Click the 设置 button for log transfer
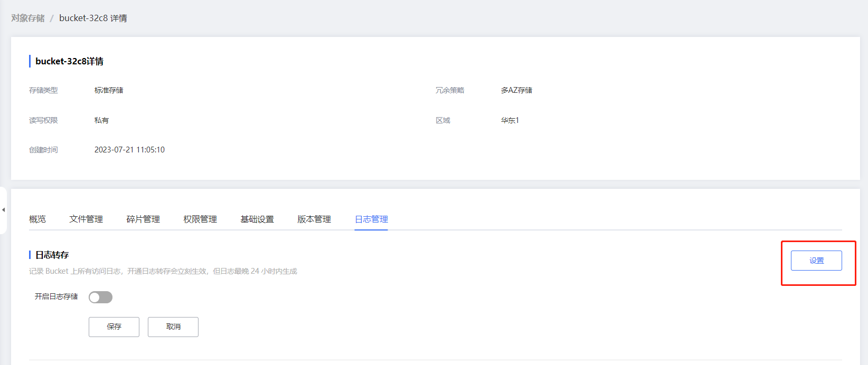Viewport: 868px width, 365px height. pos(816,261)
